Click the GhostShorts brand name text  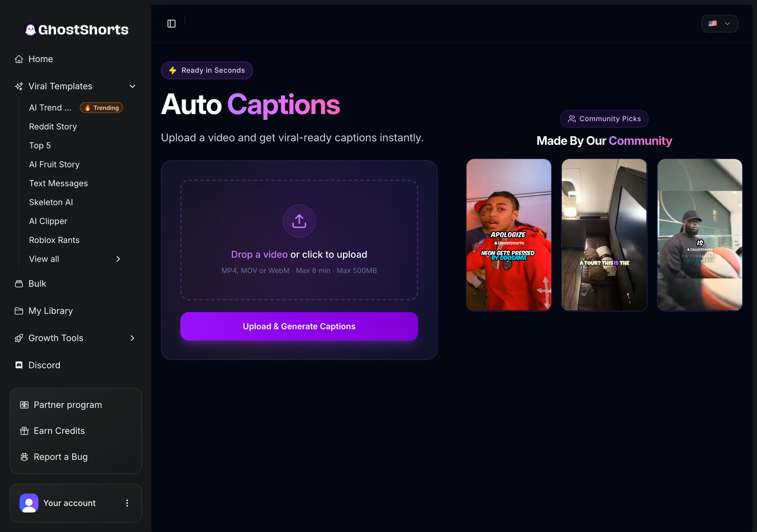click(x=84, y=30)
